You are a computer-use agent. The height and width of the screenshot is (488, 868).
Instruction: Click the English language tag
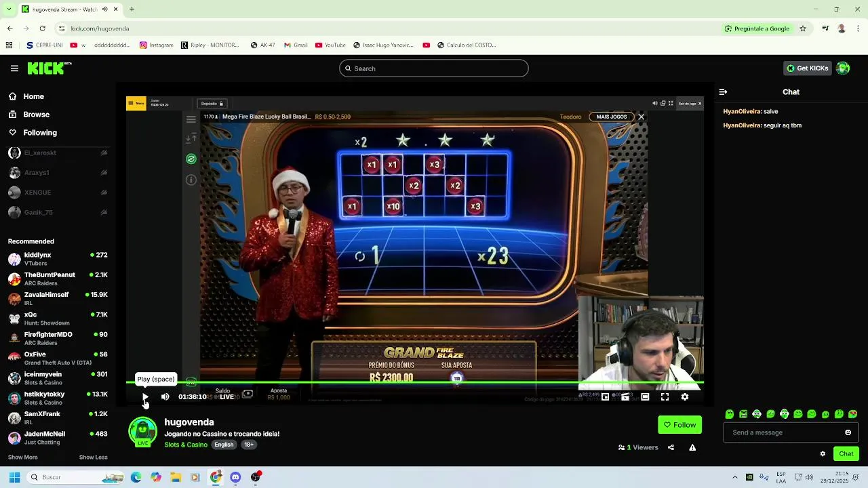pyautogui.click(x=224, y=445)
